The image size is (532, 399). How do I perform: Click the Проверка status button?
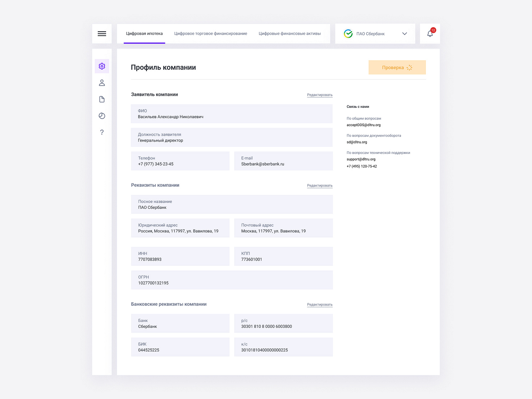[x=397, y=67]
